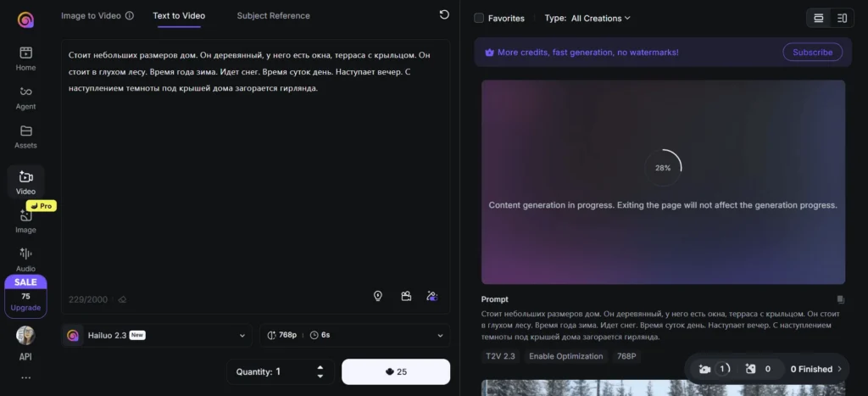Open the user profile avatar
Viewport: 868px width, 396px height.
tap(25, 335)
